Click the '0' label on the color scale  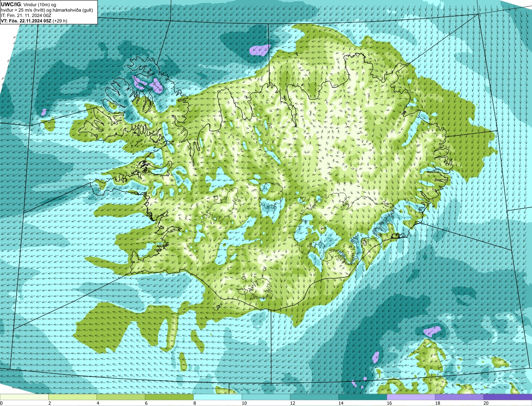1,403
